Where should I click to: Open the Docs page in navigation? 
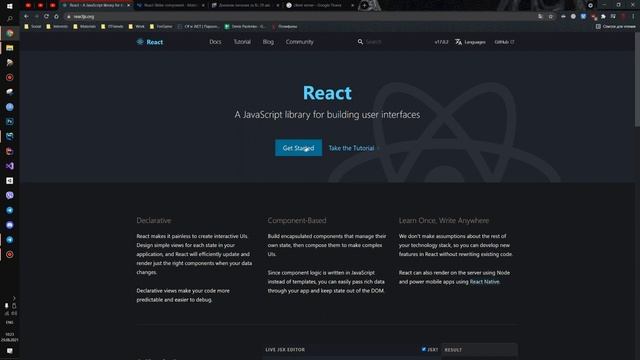point(215,42)
